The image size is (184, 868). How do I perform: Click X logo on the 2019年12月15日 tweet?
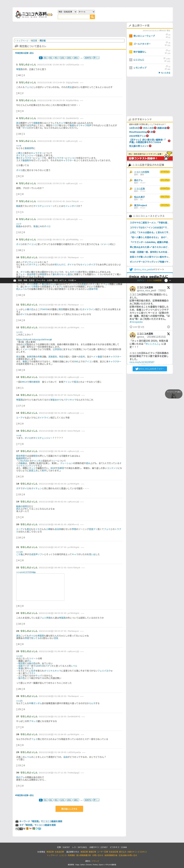168,334
